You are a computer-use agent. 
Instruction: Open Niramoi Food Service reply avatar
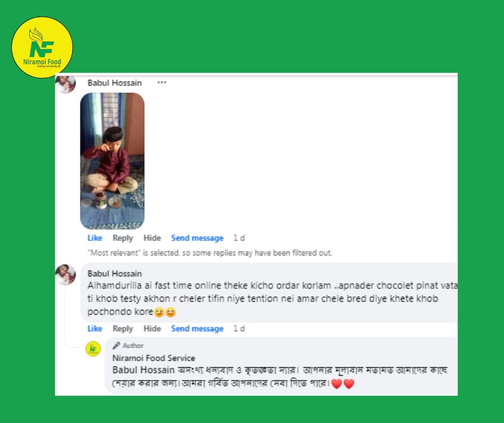point(93,349)
